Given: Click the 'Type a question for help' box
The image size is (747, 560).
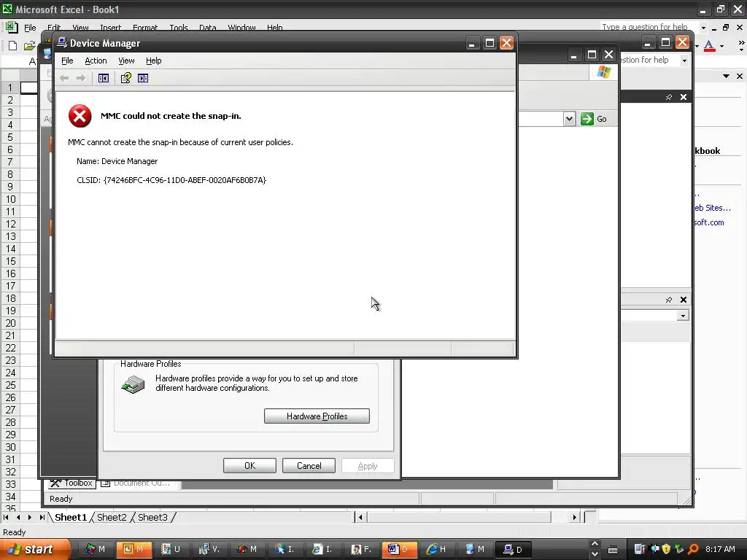Looking at the screenshot, I should click(x=649, y=27).
